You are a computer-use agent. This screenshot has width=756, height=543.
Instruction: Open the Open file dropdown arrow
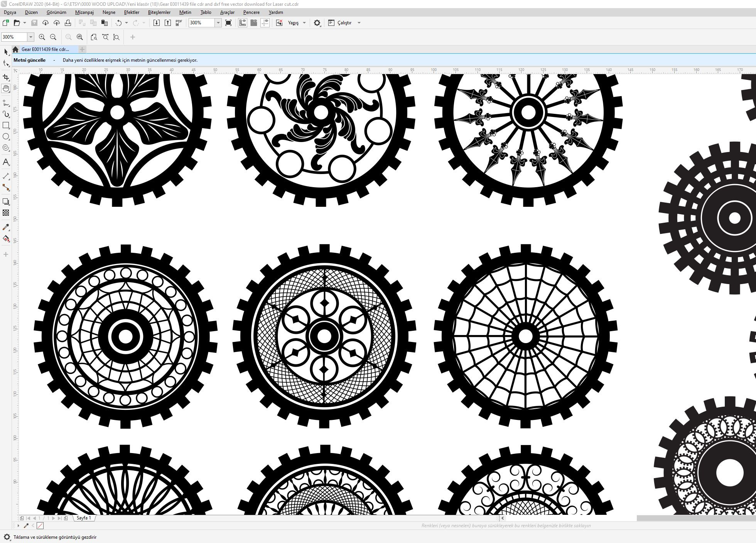click(x=25, y=23)
